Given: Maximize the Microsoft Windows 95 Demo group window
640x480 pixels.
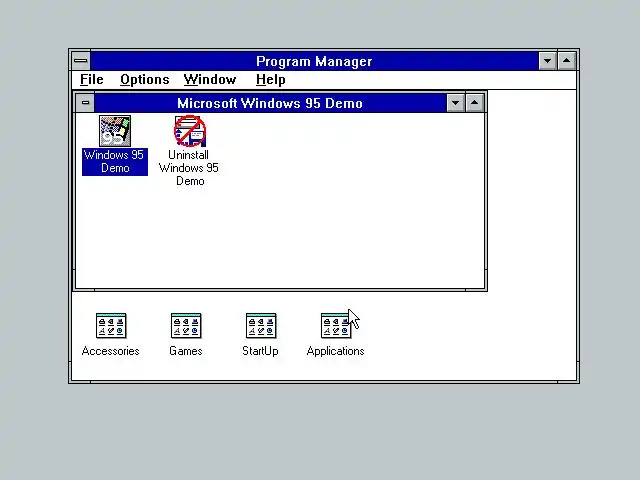Looking at the screenshot, I should (474, 103).
